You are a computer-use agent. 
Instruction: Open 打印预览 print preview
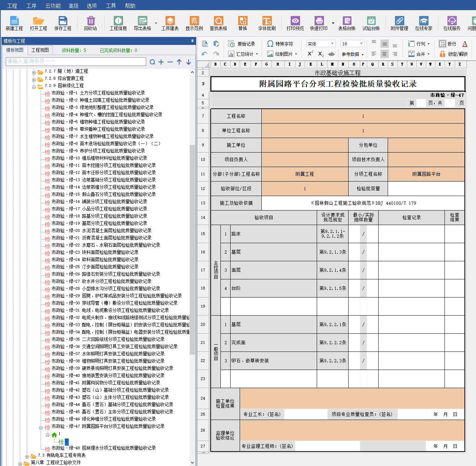click(295, 23)
